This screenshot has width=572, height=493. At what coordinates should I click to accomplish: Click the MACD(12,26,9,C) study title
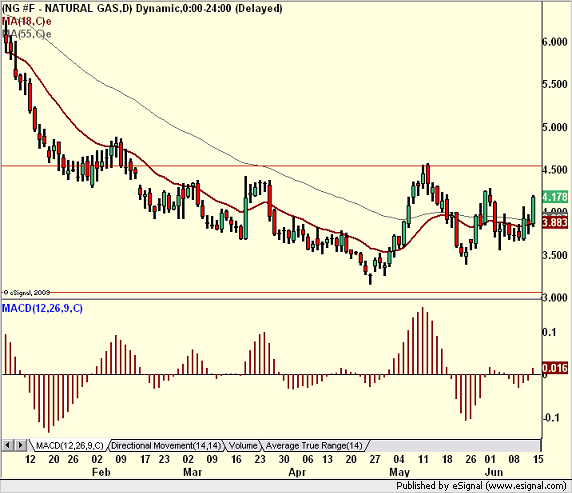[42, 308]
